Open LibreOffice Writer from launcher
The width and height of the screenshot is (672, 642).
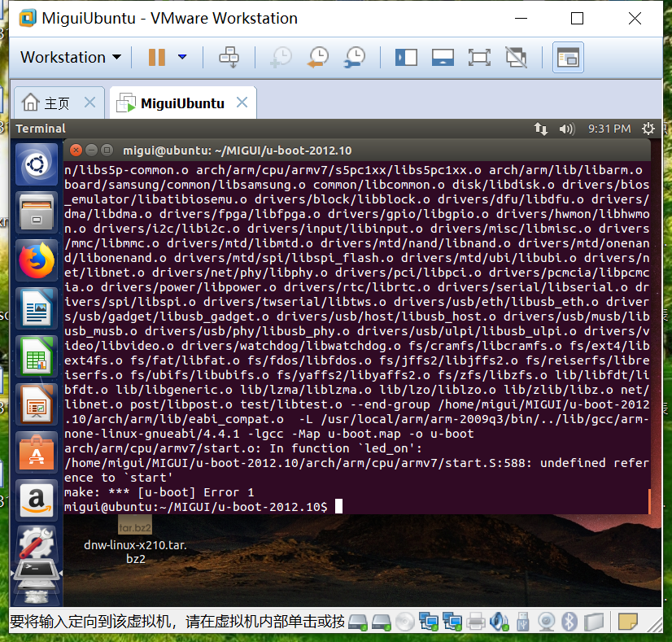click(37, 308)
